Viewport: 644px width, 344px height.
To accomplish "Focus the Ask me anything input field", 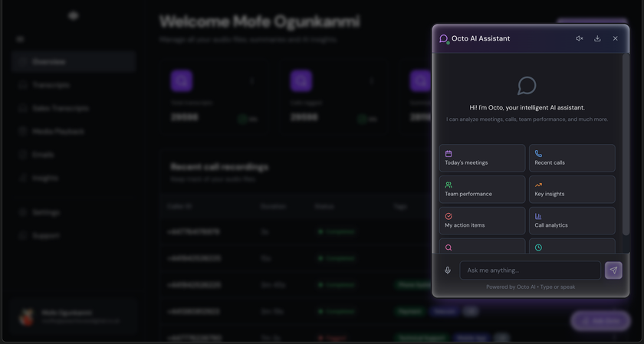I will 531,270.
